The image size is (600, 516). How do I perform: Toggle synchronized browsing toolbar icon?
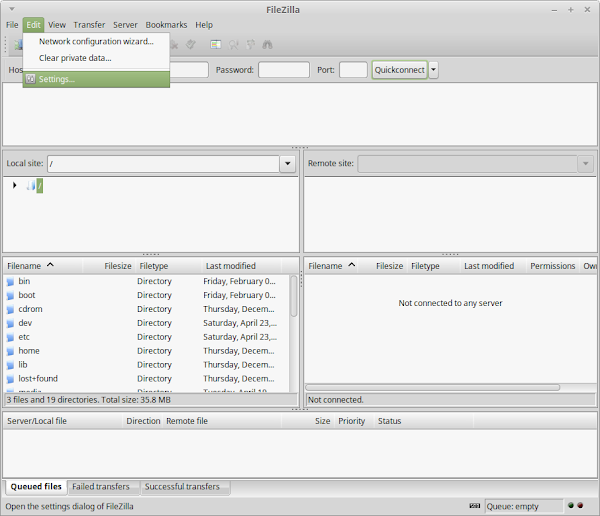251,45
